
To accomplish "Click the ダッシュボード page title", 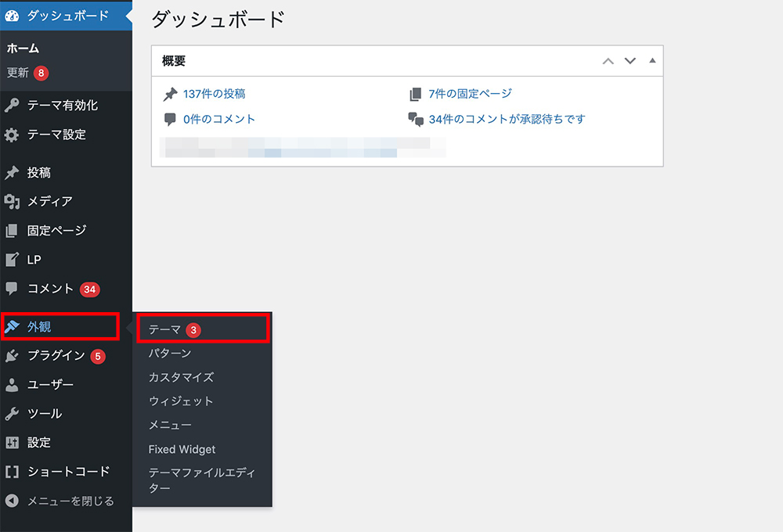I will [x=218, y=20].
